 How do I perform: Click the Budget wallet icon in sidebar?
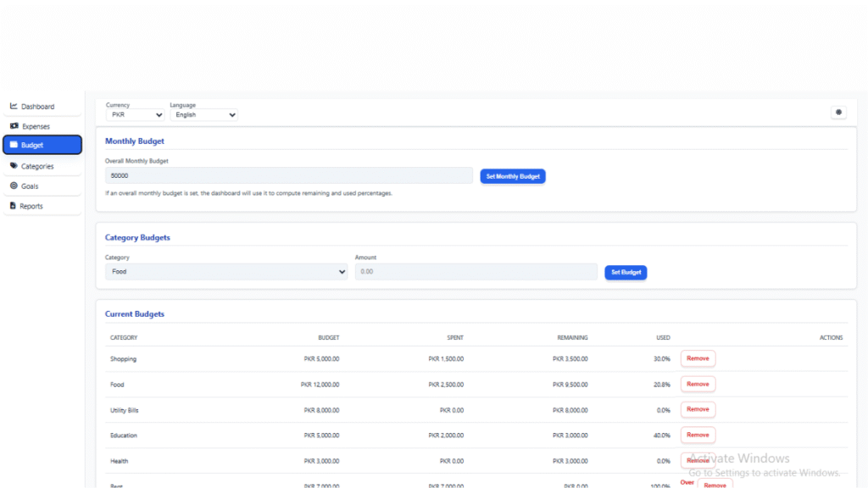tap(14, 145)
